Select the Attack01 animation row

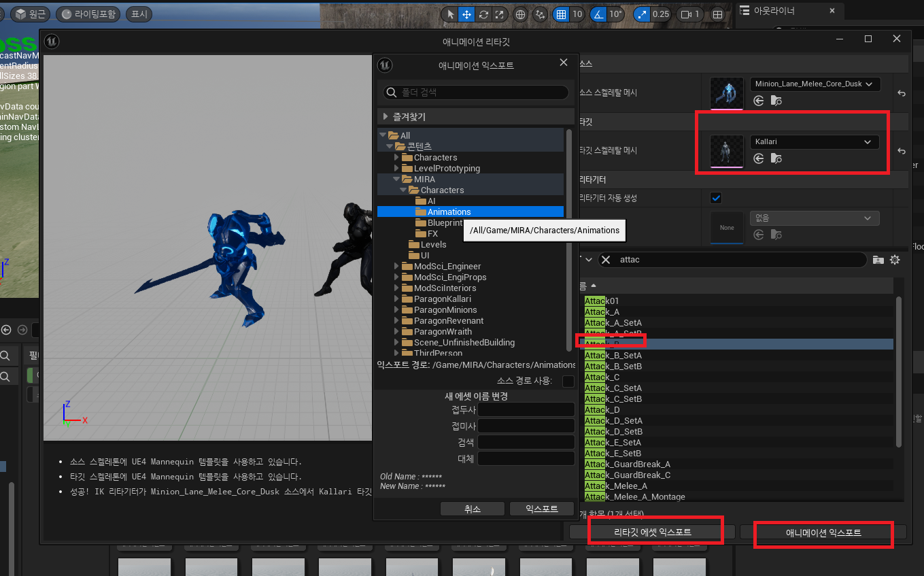tap(739, 301)
